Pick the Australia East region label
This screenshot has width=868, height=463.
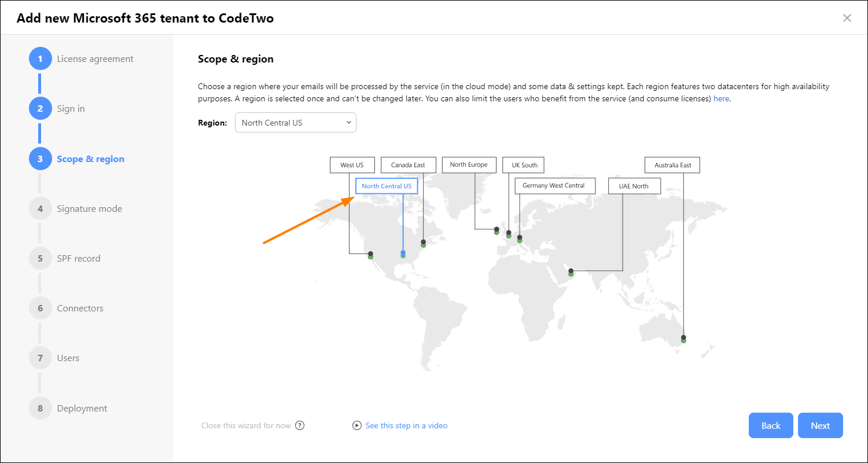pos(673,165)
